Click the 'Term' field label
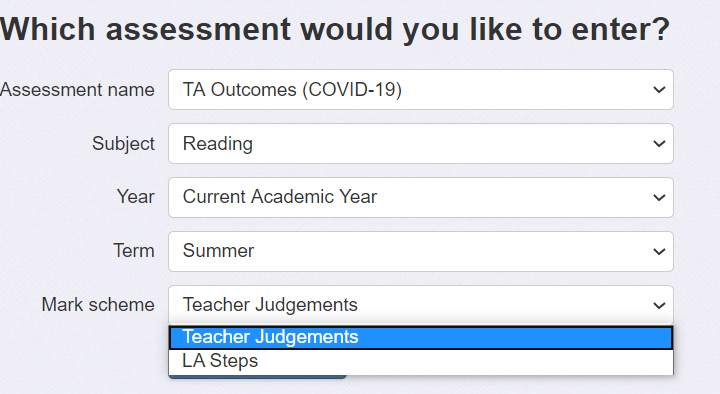720x394 pixels. click(x=134, y=251)
